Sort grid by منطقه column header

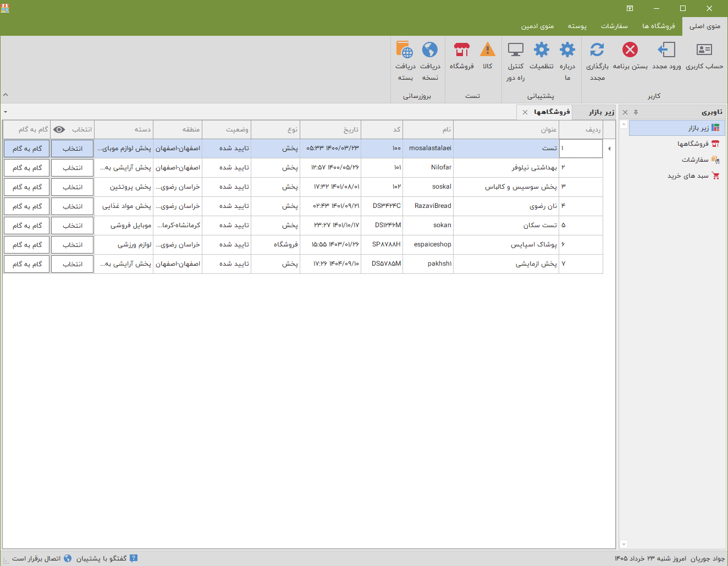click(178, 130)
